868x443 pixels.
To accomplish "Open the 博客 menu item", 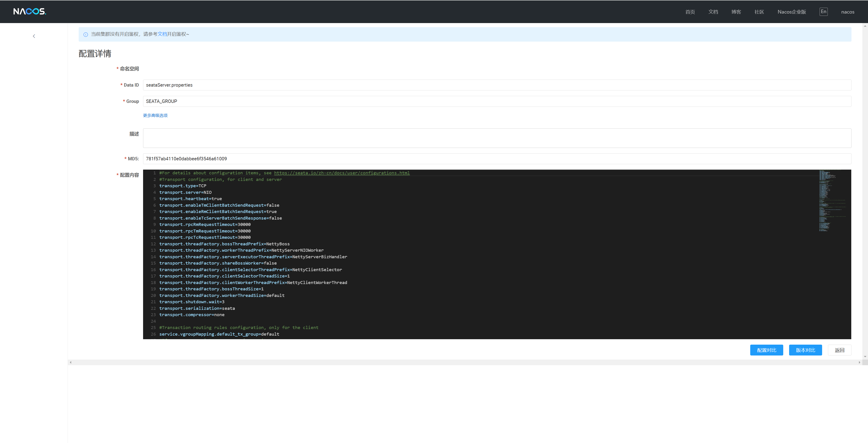I will tap(736, 12).
